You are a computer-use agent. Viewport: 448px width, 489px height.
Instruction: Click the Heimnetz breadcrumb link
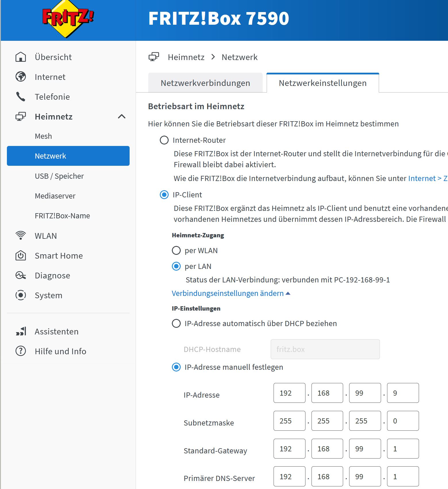[x=186, y=57]
